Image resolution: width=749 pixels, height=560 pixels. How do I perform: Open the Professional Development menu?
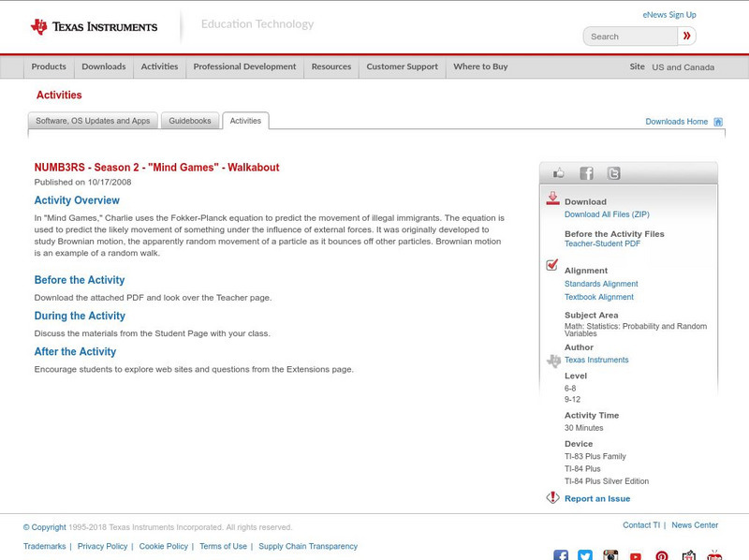[244, 66]
